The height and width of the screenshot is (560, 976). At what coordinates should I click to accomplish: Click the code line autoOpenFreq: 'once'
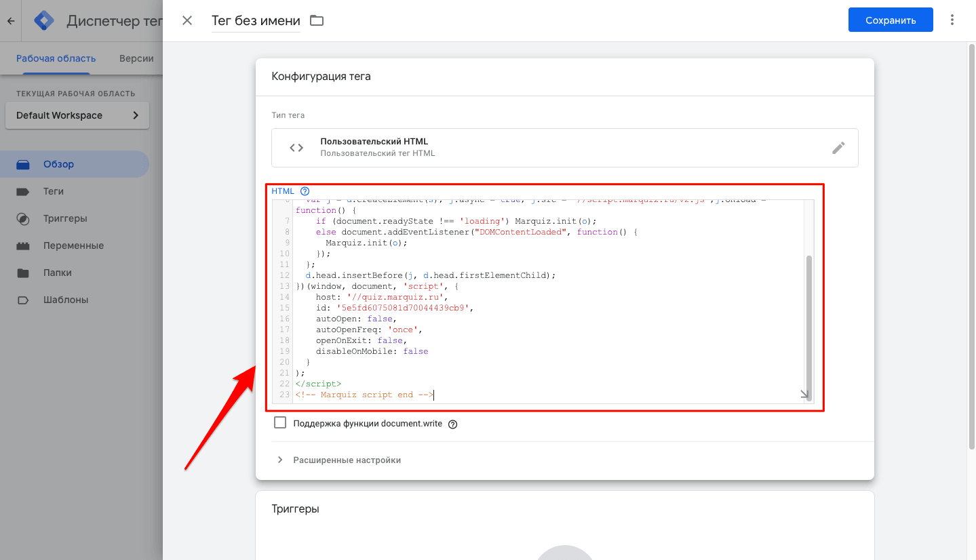click(x=369, y=329)
